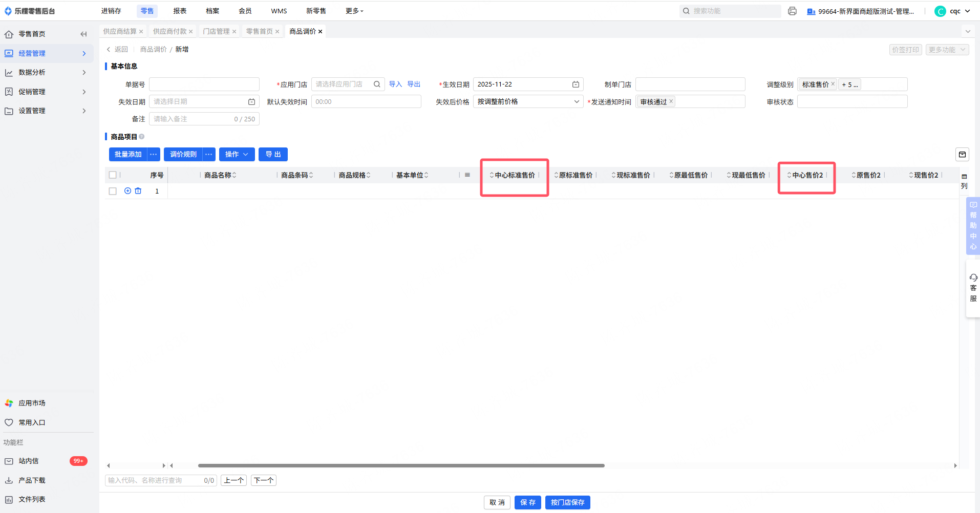This screenshot has height=513, width=980.
Task: Open calendar icon for 失效日期
Action: pos(251,102)
